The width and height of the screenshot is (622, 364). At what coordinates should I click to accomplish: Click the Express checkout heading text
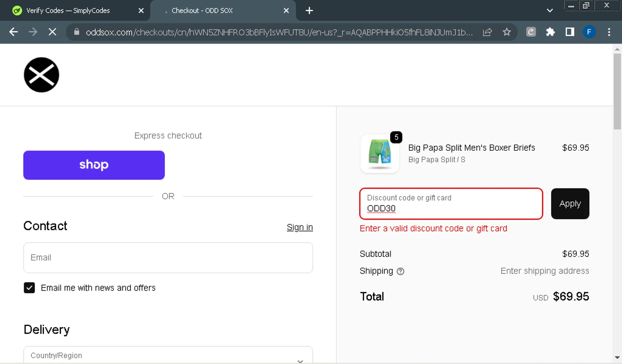point(168,136)
